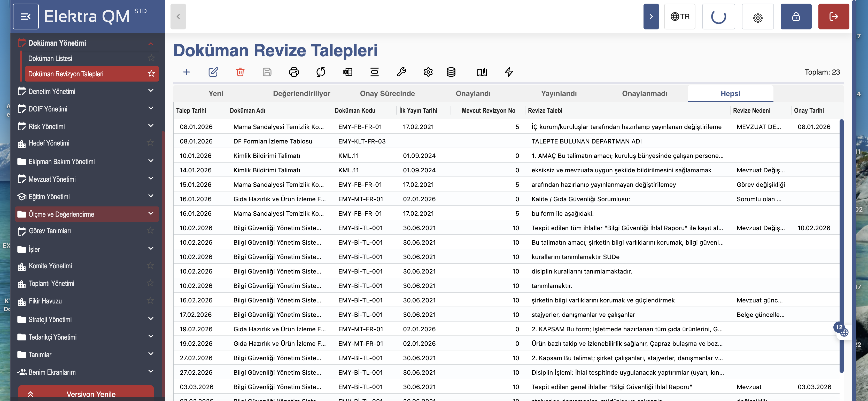Click the red logout icon button
The height and width of the screenshot is (401, 868).
tap(833, 17)
